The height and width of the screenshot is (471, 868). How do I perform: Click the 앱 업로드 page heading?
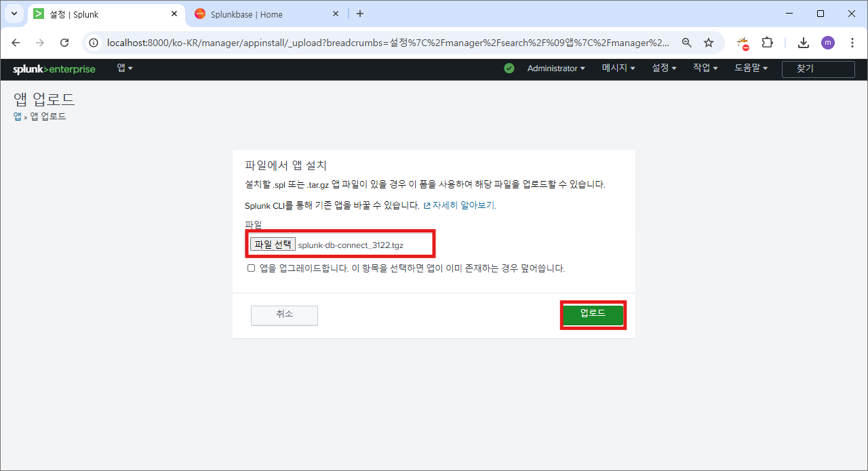pyautogui.click(x=44, y=99)
